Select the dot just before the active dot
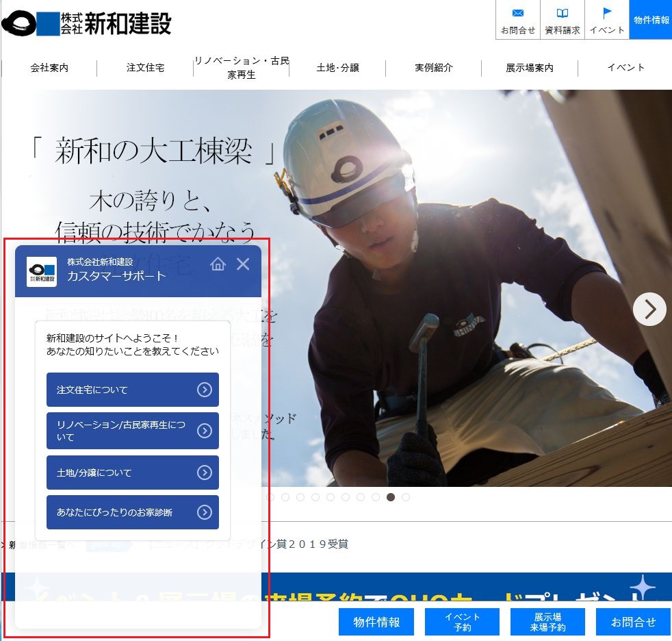Screen dimensions: 672x641 376,497
